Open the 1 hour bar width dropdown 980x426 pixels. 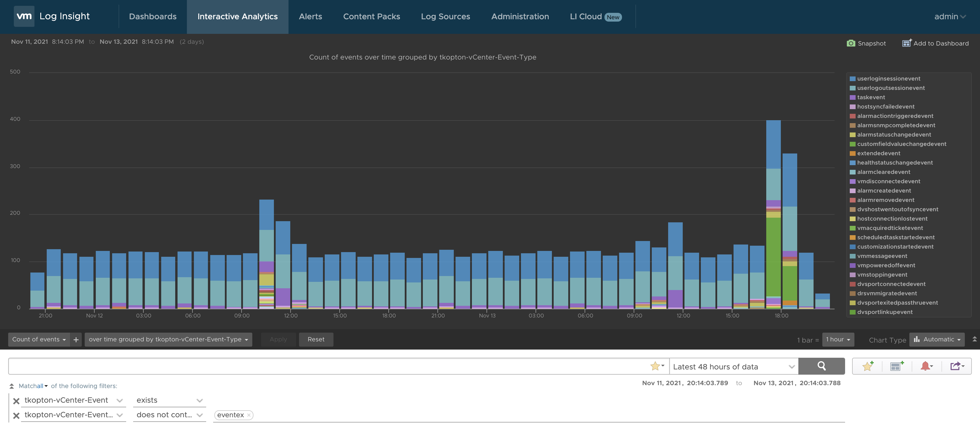838,339
